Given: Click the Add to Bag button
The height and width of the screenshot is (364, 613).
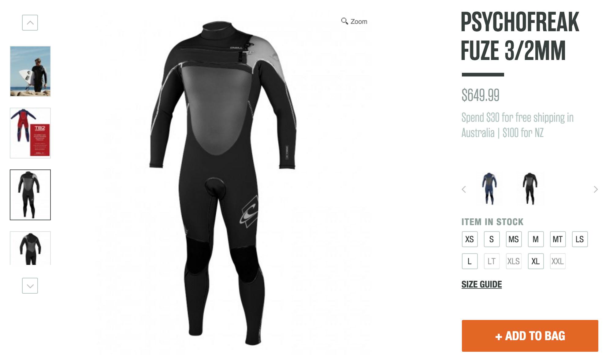Looking at the screenshot, I should pos(530,336).
